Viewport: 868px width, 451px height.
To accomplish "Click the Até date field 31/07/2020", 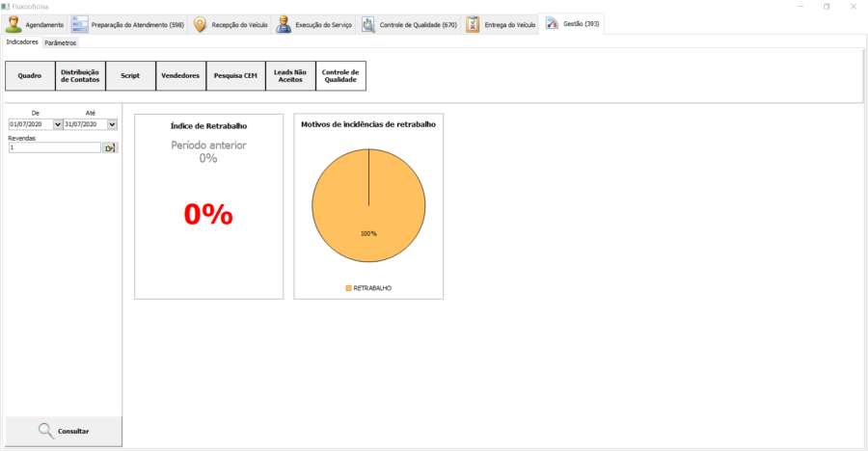I will coord(85,124).
